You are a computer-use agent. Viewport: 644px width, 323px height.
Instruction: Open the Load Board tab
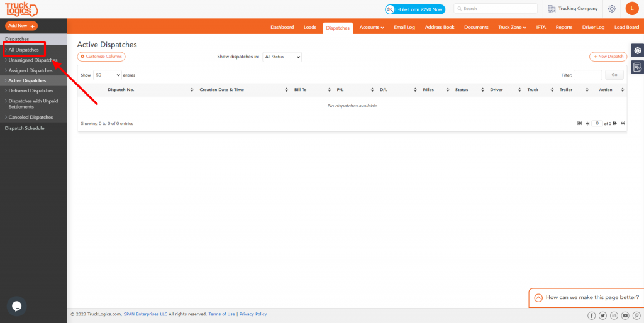click(626, 28)
